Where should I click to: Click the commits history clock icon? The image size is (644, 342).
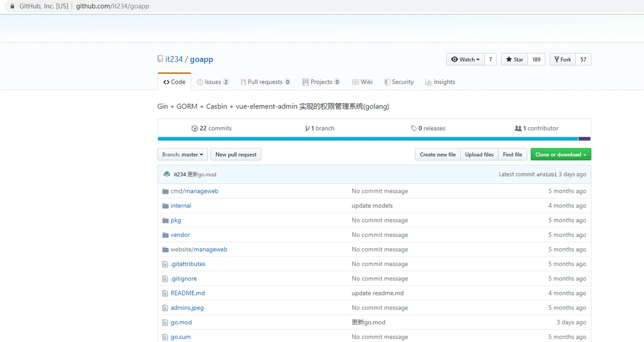(x=194, y=129)
